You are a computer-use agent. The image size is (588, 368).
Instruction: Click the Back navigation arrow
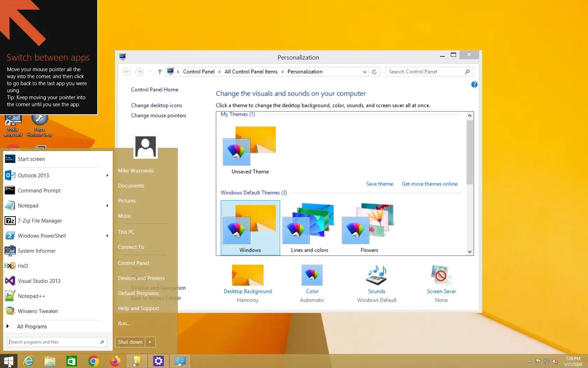click(x=127, y=72)
